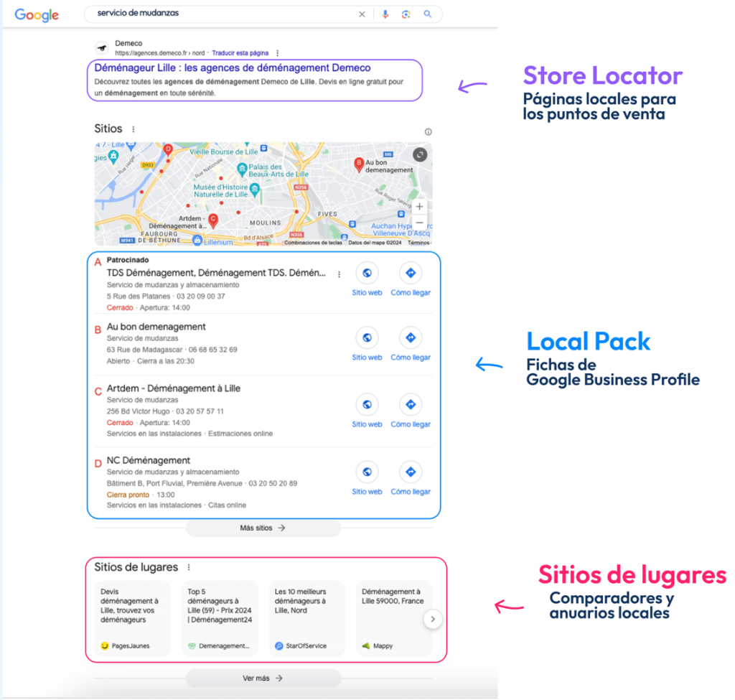Image resolution: width=735 pixels, height=700 pixels.
Task: Open options dots beside Sitios de lugares
Action: [x=189, y=567]
